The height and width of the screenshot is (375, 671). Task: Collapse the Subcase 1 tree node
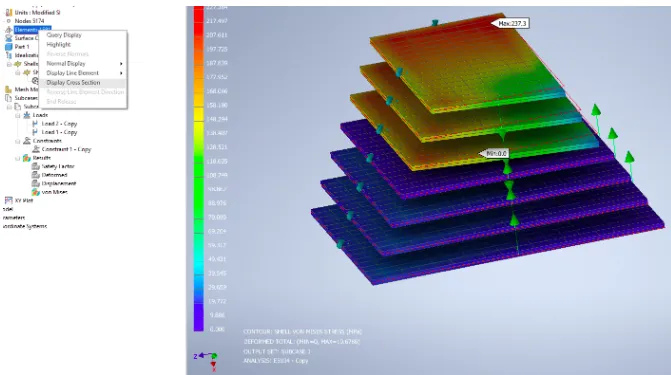point(9,107)
